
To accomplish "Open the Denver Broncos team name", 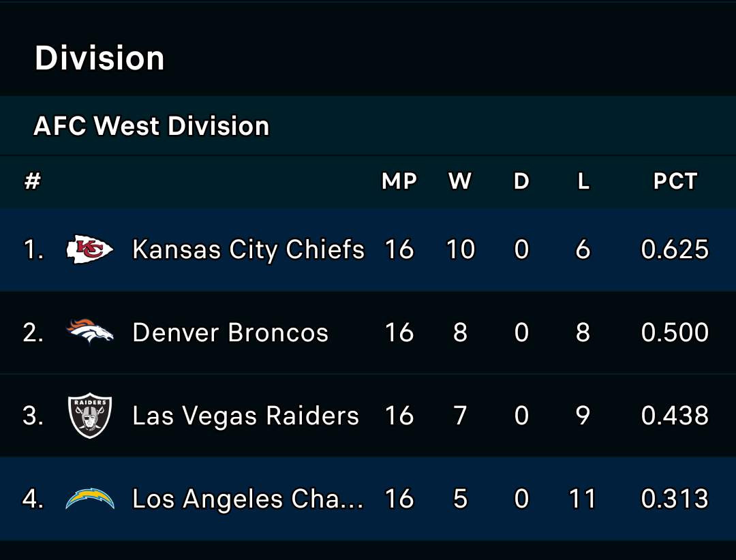I will coord(230,333).
